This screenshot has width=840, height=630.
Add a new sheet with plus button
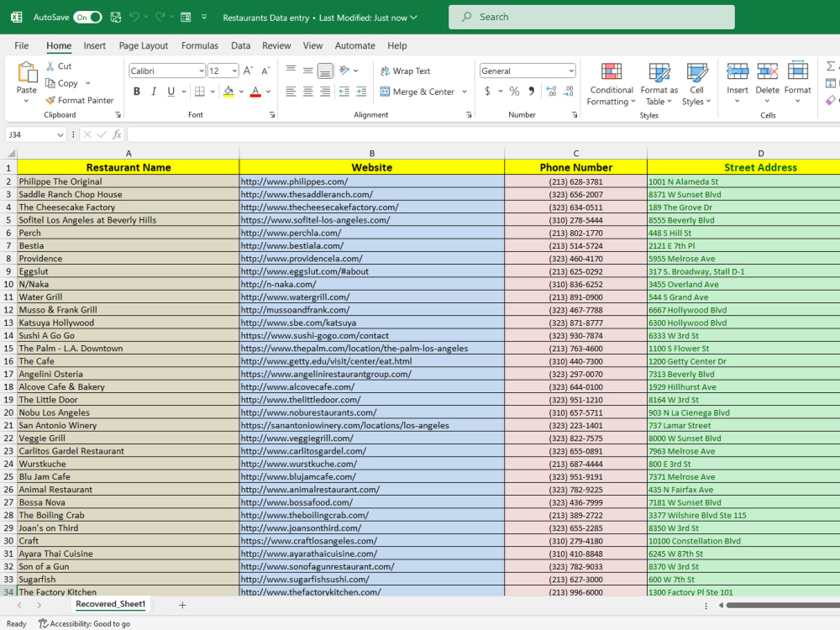click(x=182, y=605)
